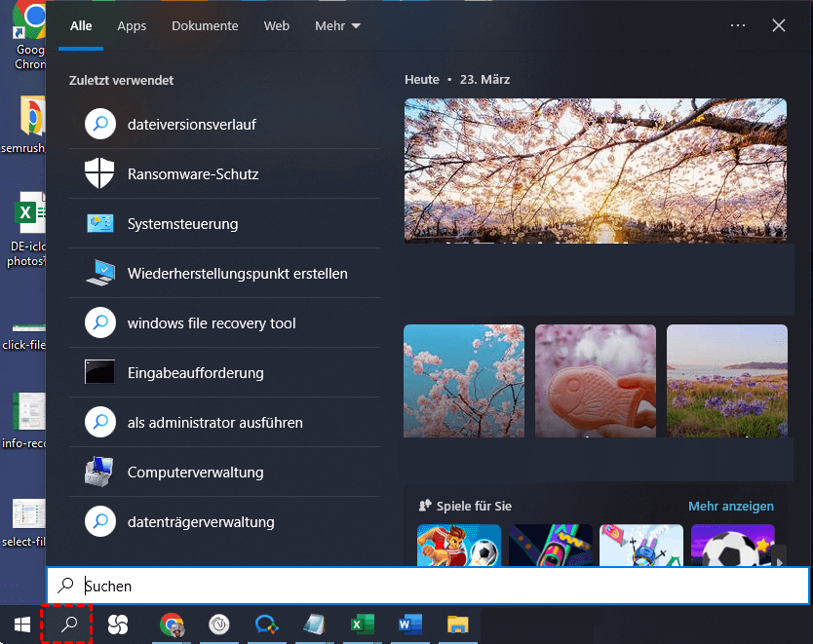Select als administrator ausführen text
Viewport: 813px width, 644px height.
point(215,423)
